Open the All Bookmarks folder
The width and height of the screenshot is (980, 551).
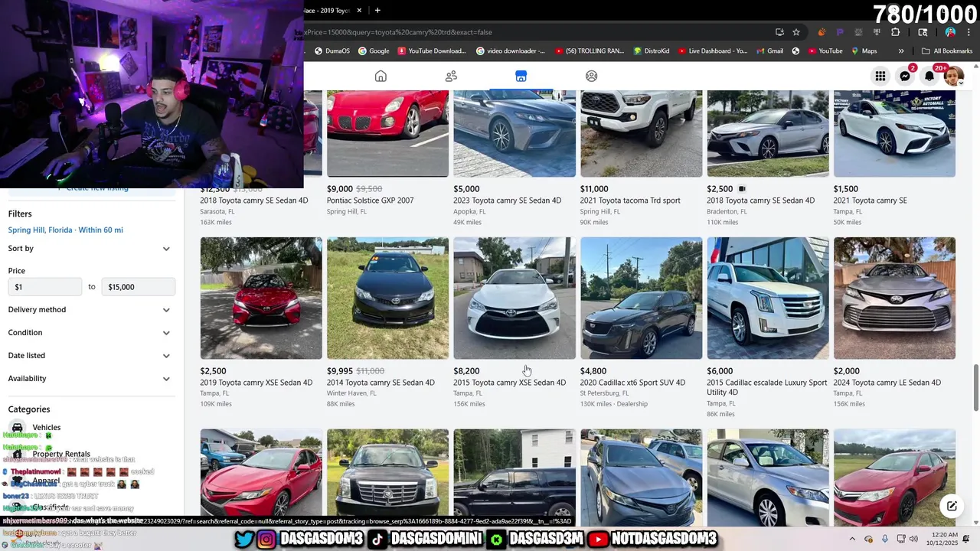click(x=947, y=51)
